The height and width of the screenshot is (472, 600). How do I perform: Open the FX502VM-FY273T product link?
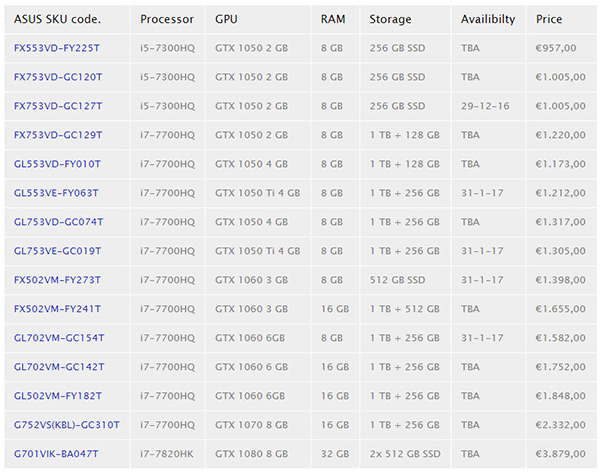tap(58, 280)
